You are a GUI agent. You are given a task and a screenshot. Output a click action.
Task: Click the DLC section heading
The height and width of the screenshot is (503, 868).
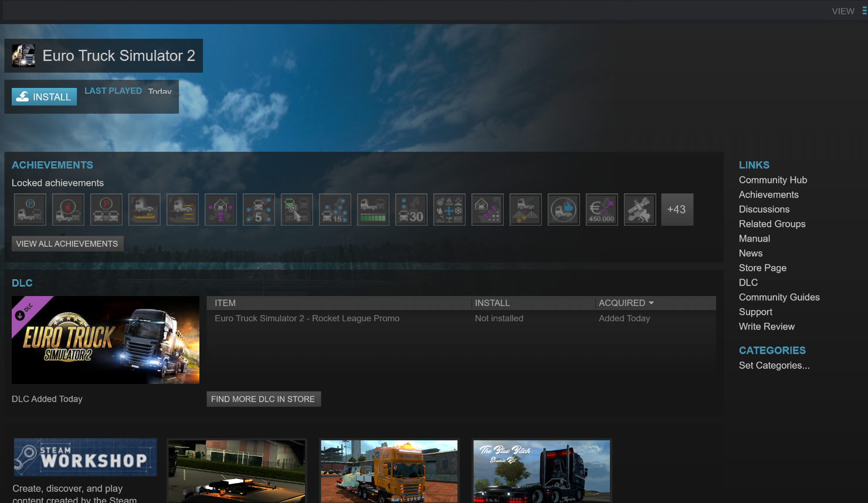[x=22, y=283]
